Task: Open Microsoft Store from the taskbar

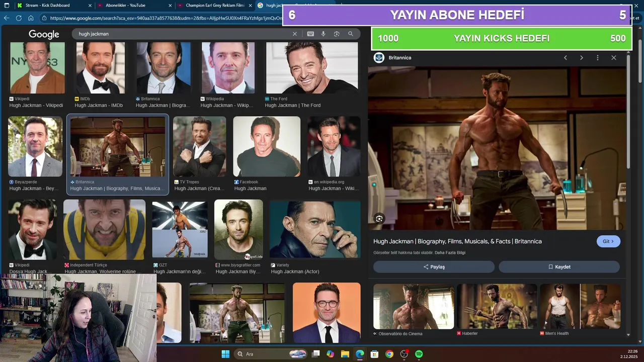Action: (x=374, y=354)
